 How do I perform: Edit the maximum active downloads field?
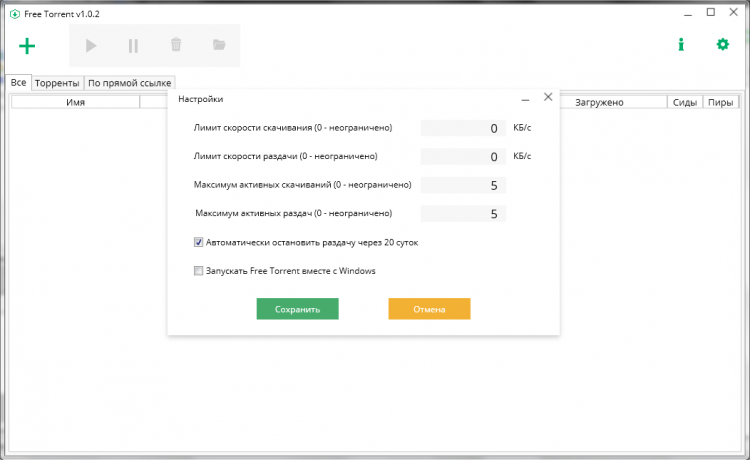[x=463, y=185]
